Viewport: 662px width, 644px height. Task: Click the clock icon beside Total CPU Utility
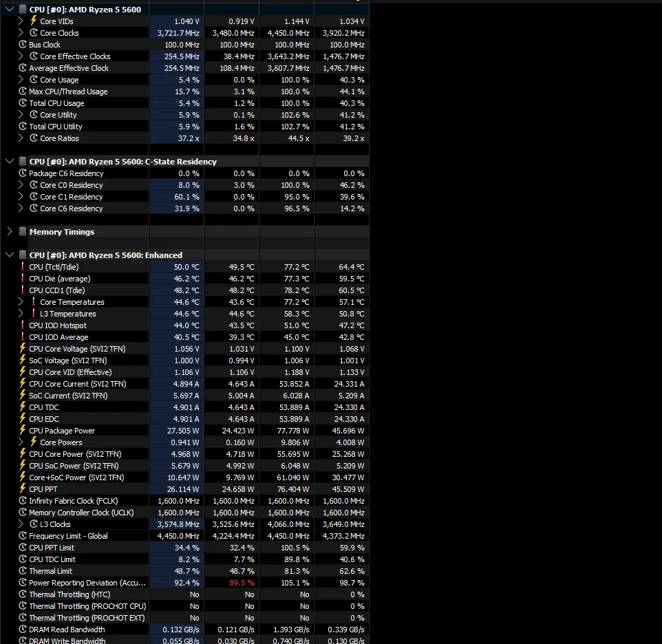pyautogui.click(x=23, y=126)
